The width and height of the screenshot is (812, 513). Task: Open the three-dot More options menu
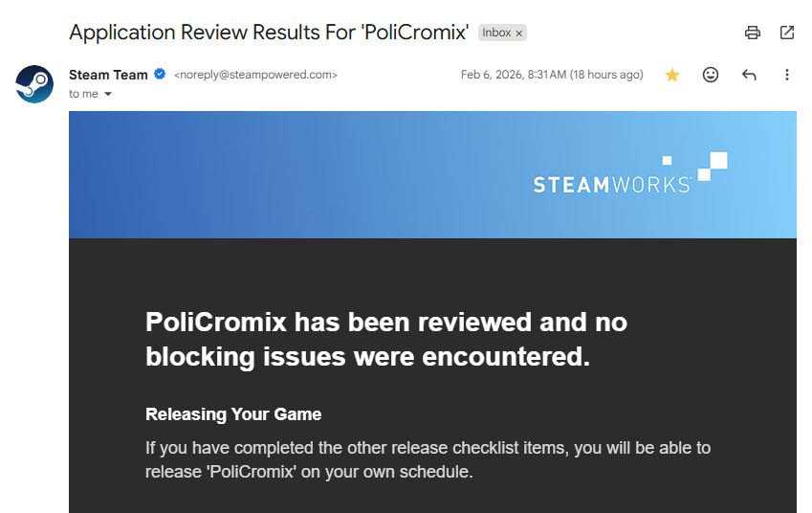click(x=787, y=75)
